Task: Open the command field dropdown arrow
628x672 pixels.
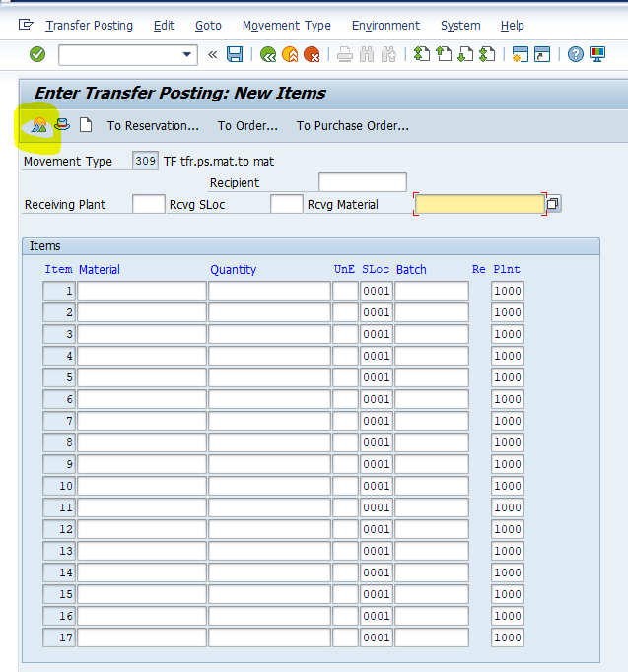Action: 187,54
